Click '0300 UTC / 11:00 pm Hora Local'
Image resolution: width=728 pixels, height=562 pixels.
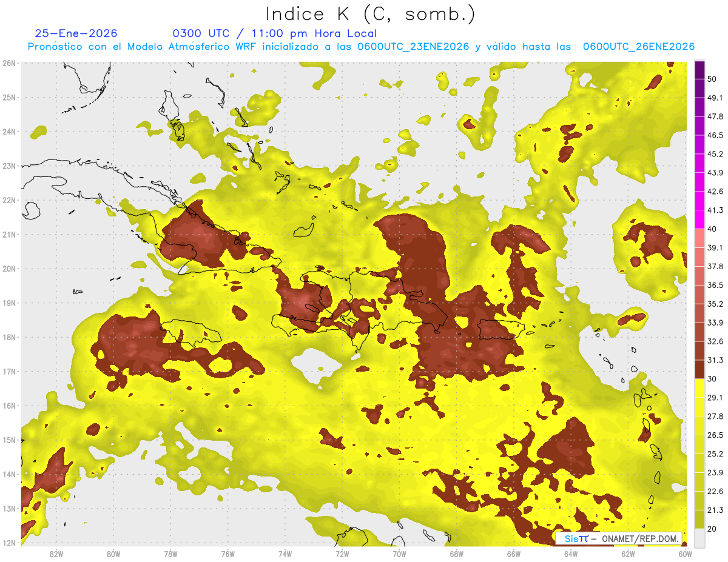click(275, 33)
